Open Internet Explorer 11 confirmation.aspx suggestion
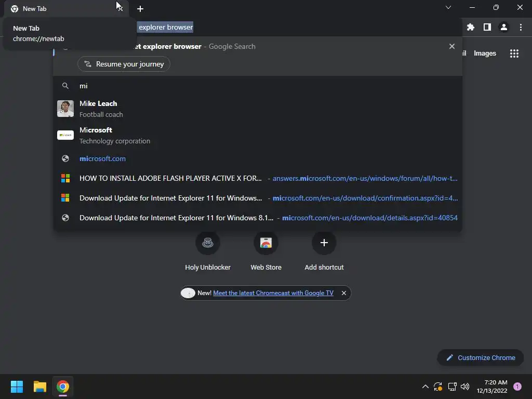The image size is (532, 399). click(258, 198)
